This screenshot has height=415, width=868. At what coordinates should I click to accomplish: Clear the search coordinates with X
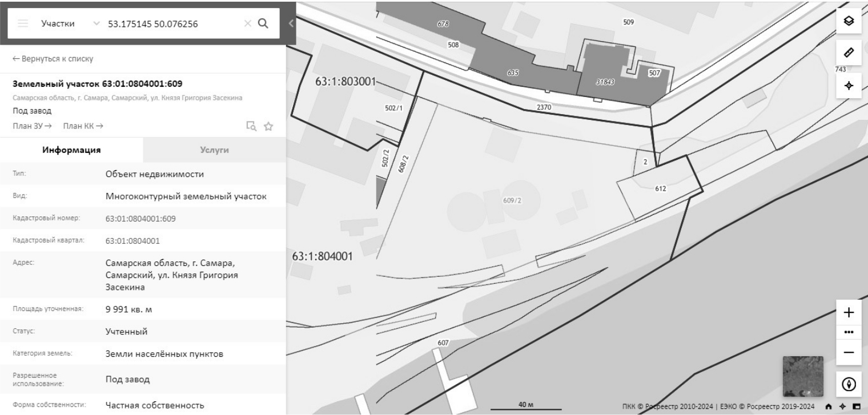[x=247, y=24]
